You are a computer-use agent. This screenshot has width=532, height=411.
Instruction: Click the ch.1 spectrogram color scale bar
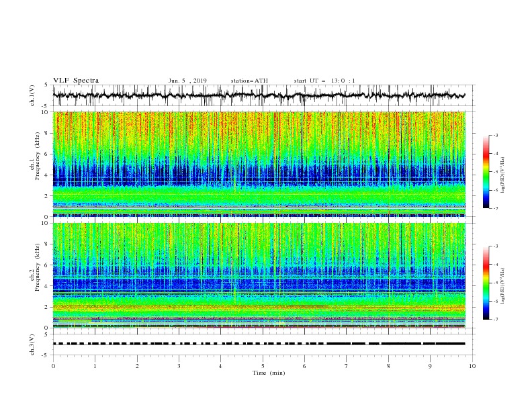pyautogui.click(x=486, y=172)
